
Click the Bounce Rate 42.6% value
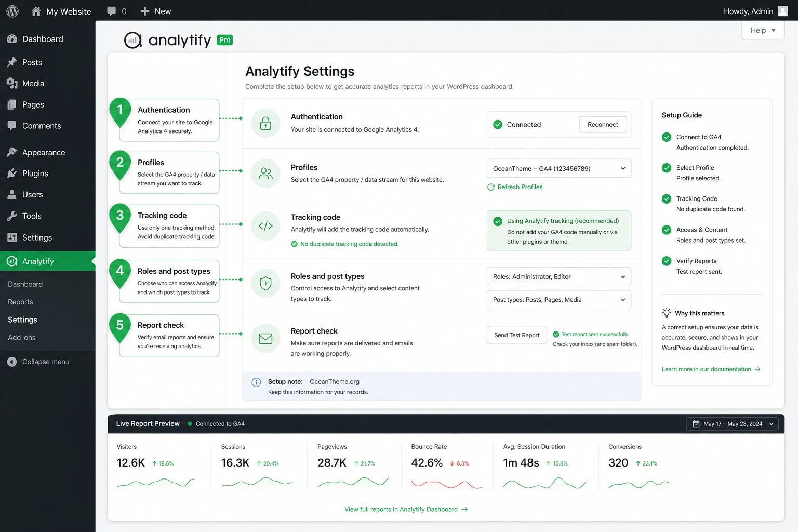coord(427,463)
